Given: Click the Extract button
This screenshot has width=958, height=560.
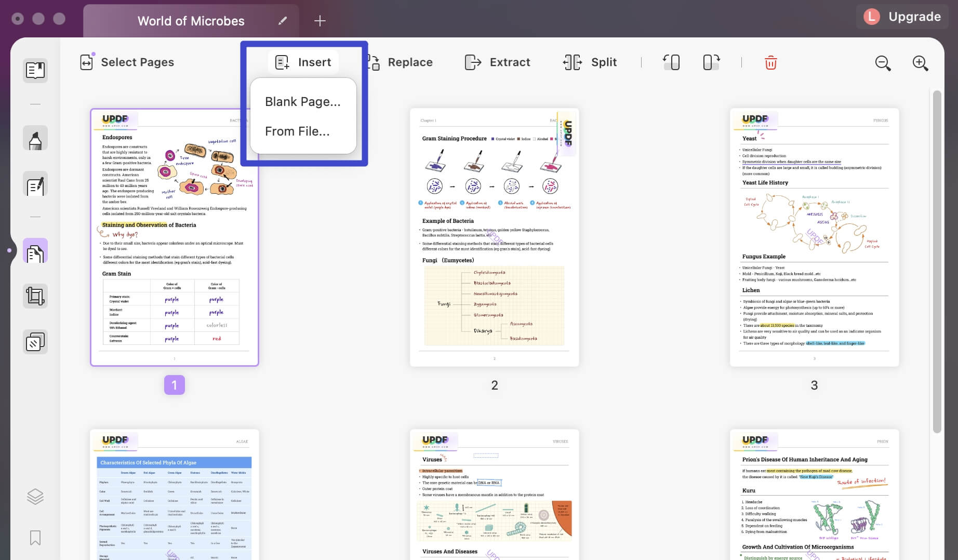Looking at the screenshot, I should coord(497,62).
